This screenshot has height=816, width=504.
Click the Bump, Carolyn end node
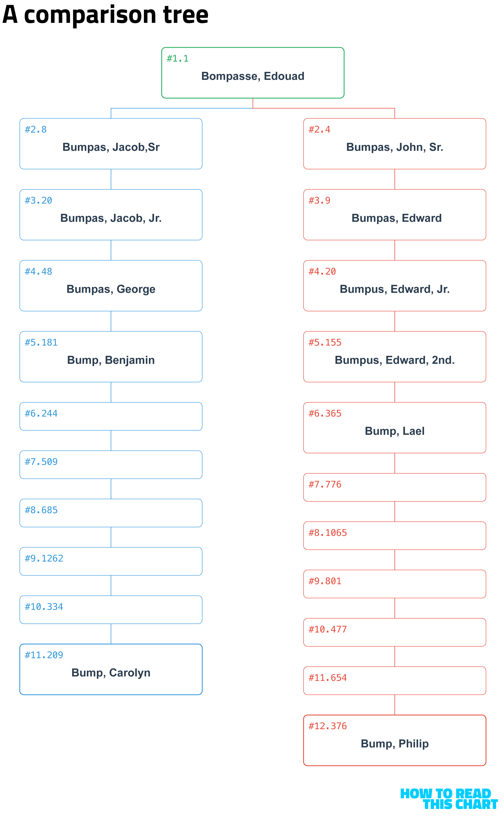click(111, 670)
